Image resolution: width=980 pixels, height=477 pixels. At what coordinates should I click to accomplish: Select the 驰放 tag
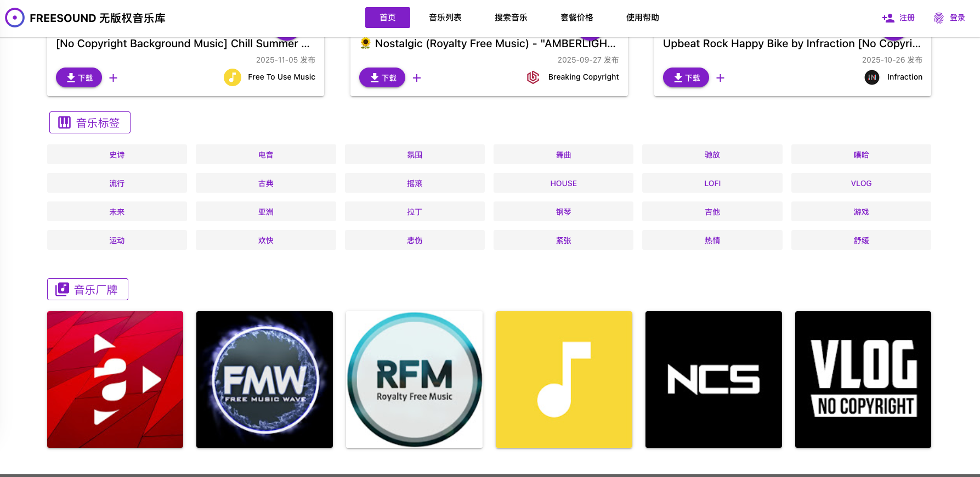click(x=712, y=154)
